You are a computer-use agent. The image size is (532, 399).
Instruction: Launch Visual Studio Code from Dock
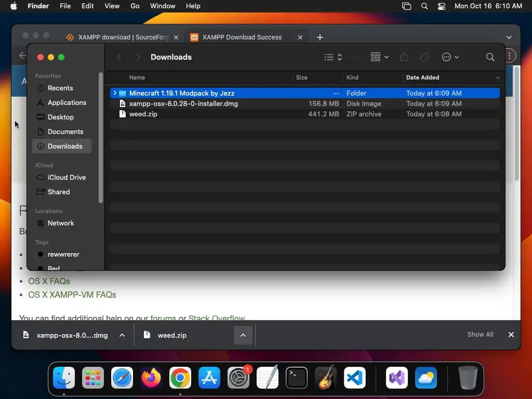pos(355,378)
